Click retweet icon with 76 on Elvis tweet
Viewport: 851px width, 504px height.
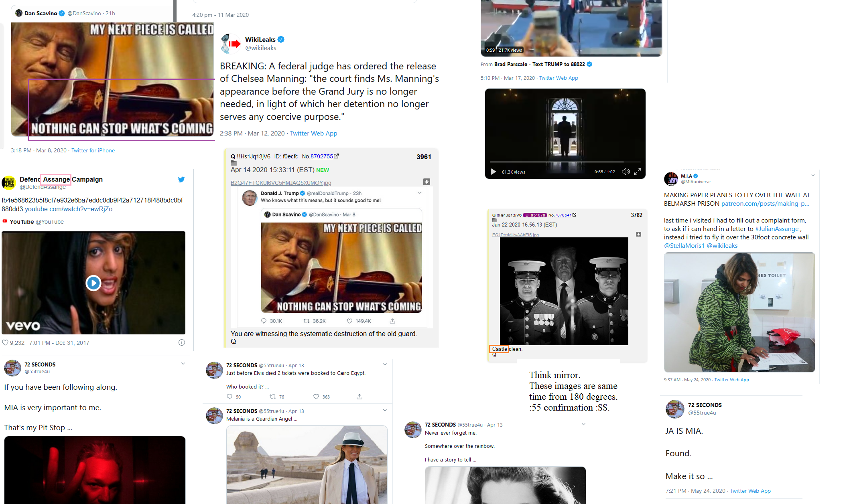(272, 397)
